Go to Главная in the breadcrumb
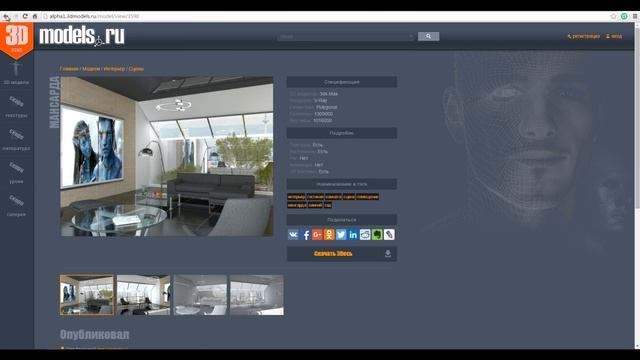This screenshot has height=360, width=640. click(x=69, y=69)
